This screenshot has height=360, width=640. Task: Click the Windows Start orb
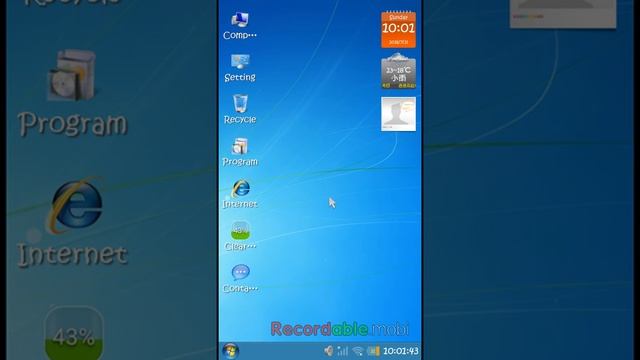tap(230, 351)
